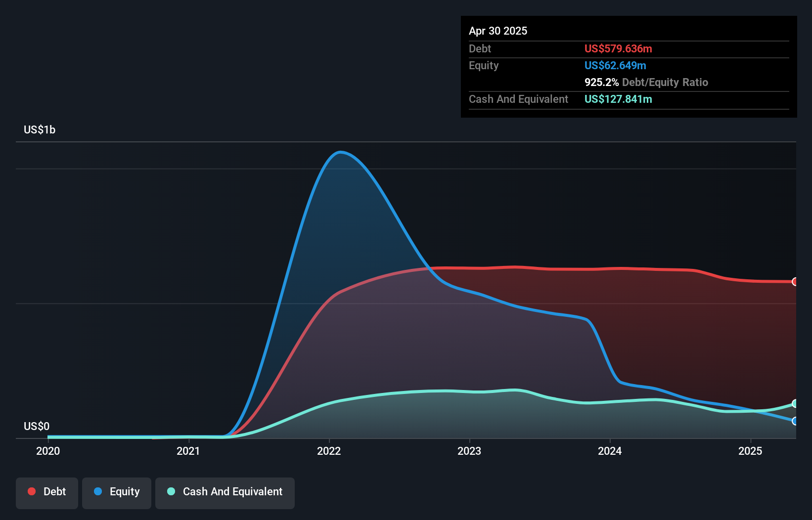Select the 2025 label on the x-axis
This screenshot has width=812, height=520.
coord(750,451)
